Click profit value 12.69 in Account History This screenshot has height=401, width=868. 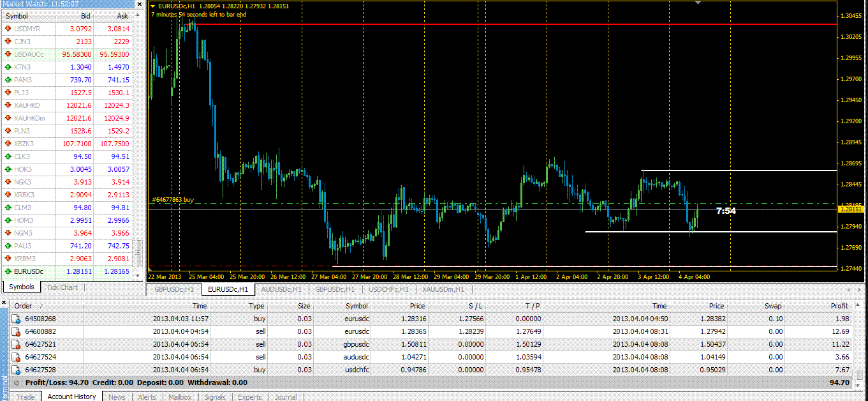tap(841, 331)
